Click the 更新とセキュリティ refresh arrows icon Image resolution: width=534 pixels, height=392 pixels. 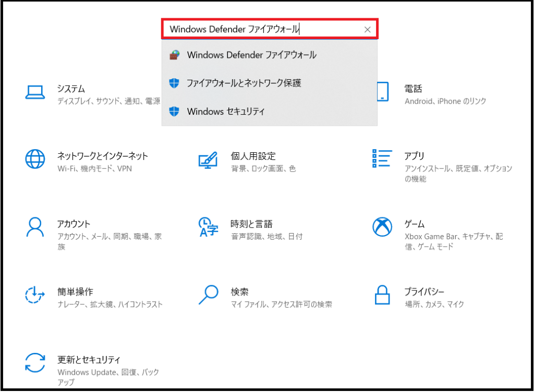(35, 362)
